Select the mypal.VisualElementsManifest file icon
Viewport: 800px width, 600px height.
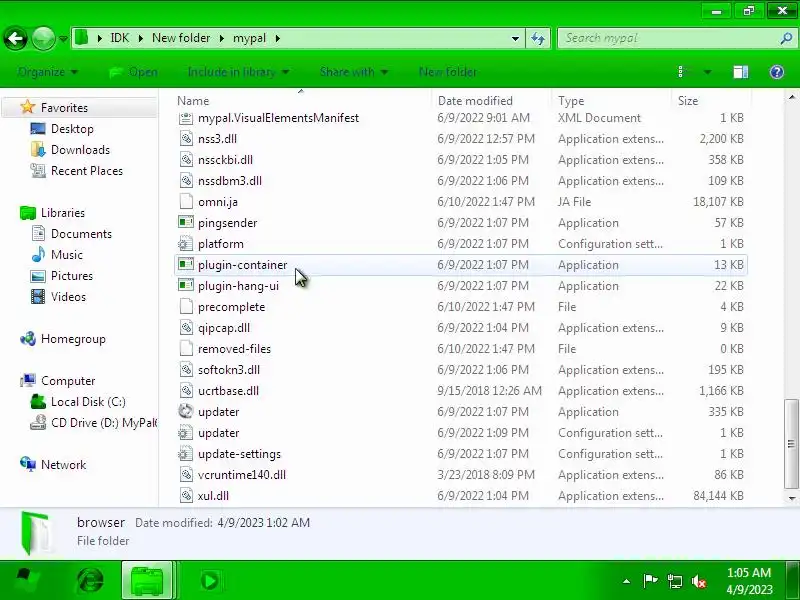tap(186, 118)
